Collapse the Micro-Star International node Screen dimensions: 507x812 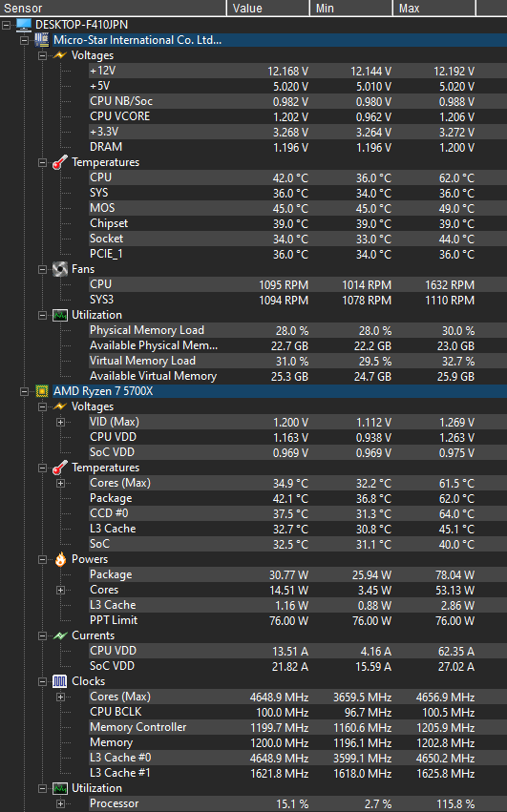click(x=25, y=40)
